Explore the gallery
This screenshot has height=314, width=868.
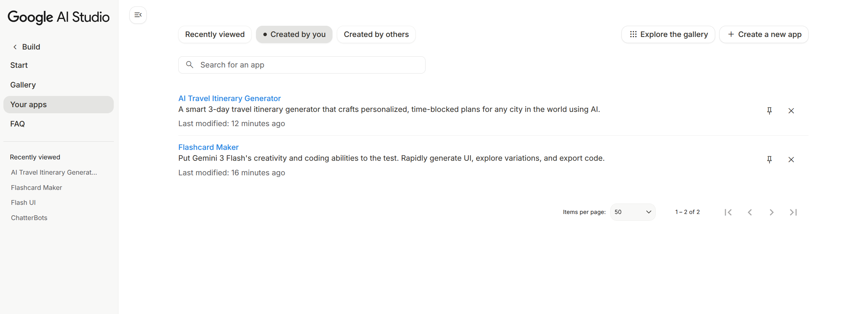(668, 34)
